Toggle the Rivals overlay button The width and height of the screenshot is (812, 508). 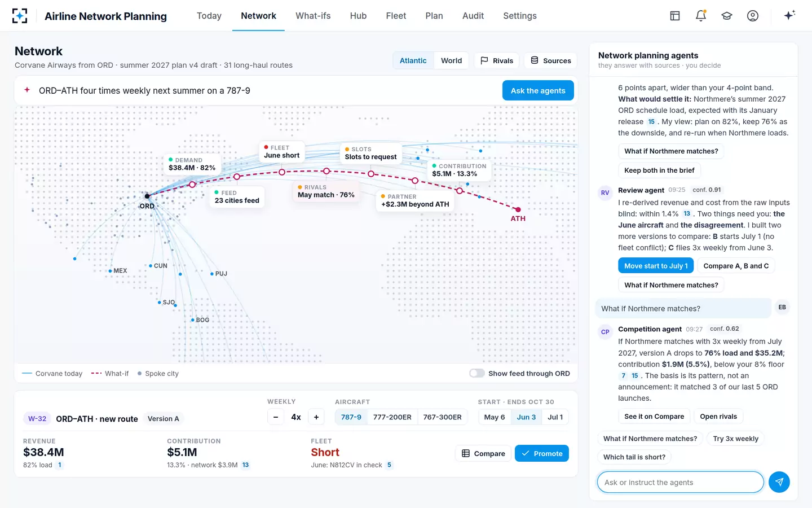click(x=497, y=60)
